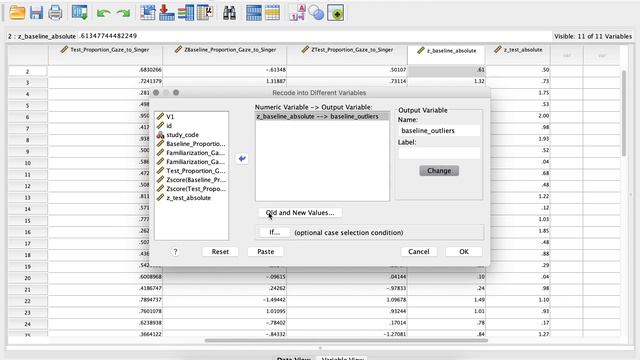The image size is (640, 360).
Task: Click the horizontal scrollbar of data view
Action: pos(346,340)
